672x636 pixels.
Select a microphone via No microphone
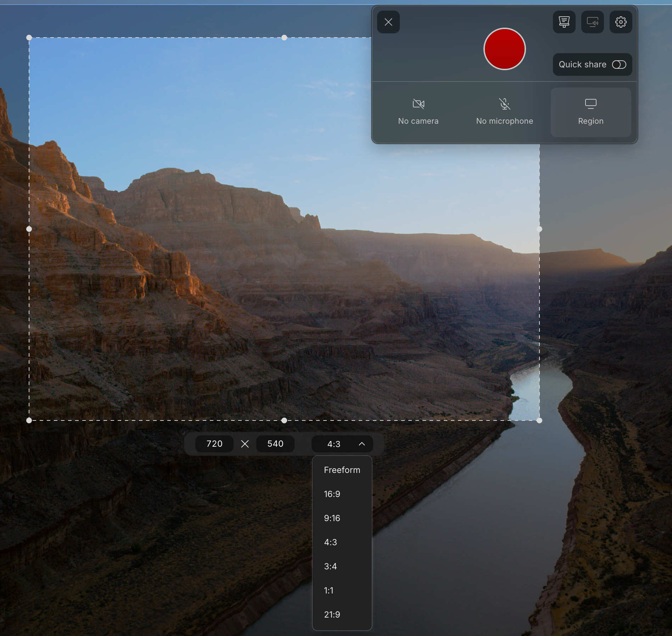[504, 112]
